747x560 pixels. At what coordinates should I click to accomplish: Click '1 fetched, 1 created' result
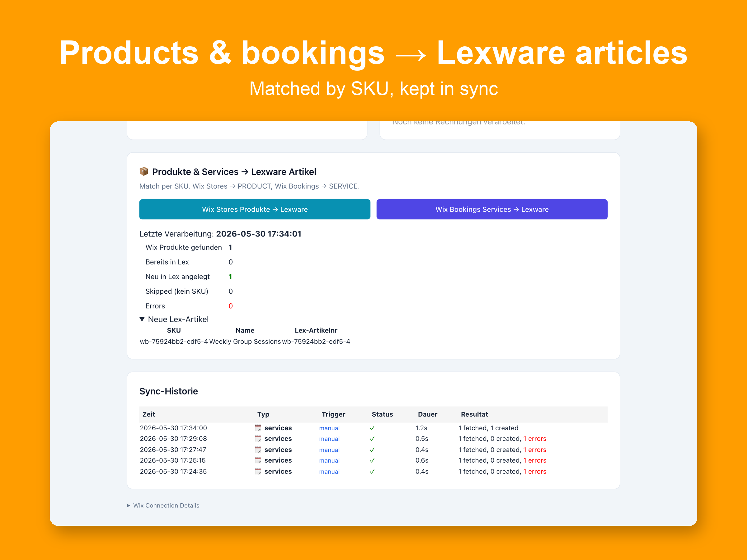pyautogui.click(x=488, y=428)
